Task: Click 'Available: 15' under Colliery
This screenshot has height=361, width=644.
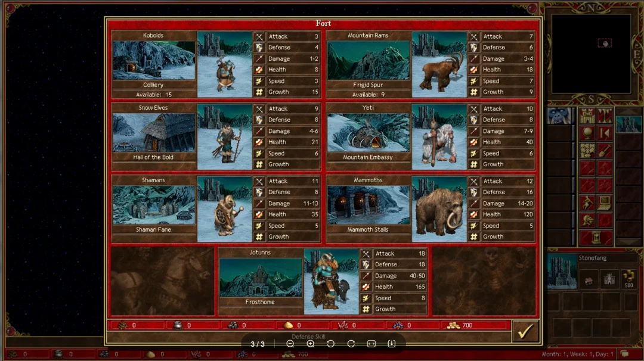Action: [x=154, y=94]
